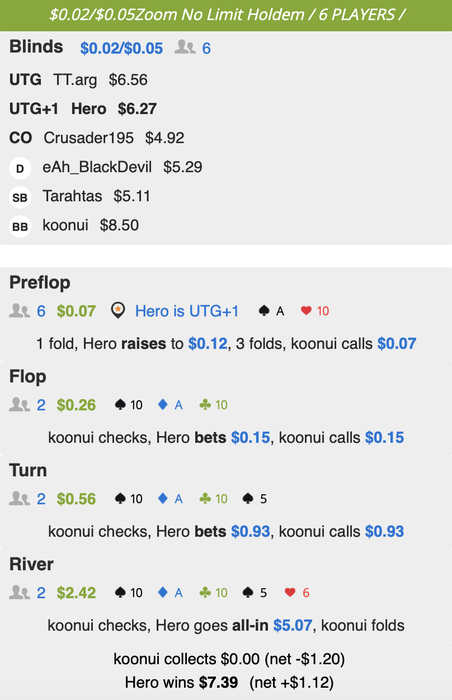Click the flop ten of clubs card
Image resolution: width=452 pixels, height=700 pixels.
pos(213,405)
